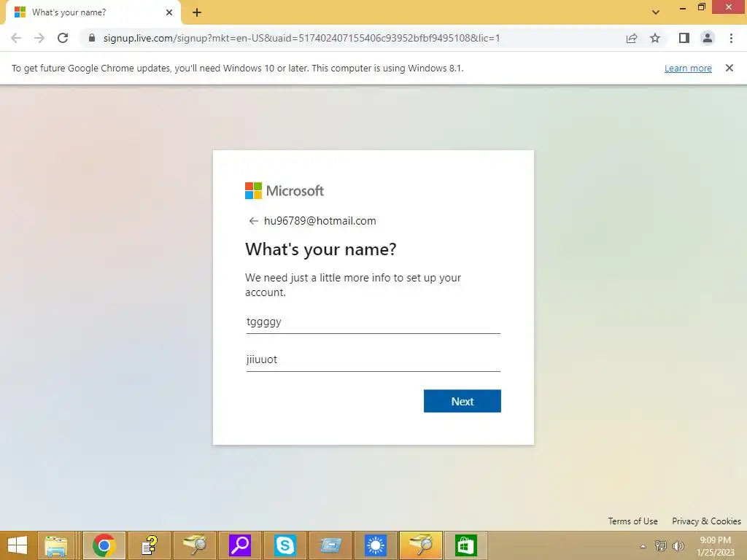Open the gray window icon taskbar app
This screenshot has height=560, width=747.
click(330, 545)
